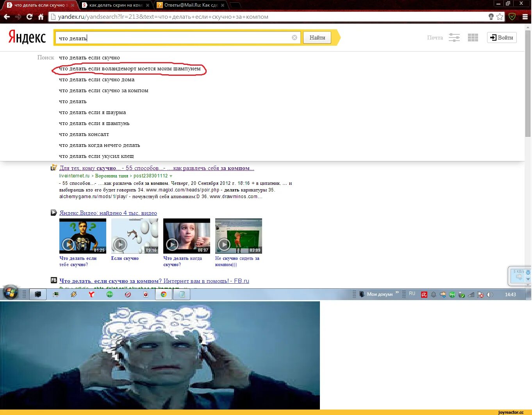Image resolution: width=532 pixels, height=415 pixels.
Task: Click the RU language indicator
Action: coord(412,293)
